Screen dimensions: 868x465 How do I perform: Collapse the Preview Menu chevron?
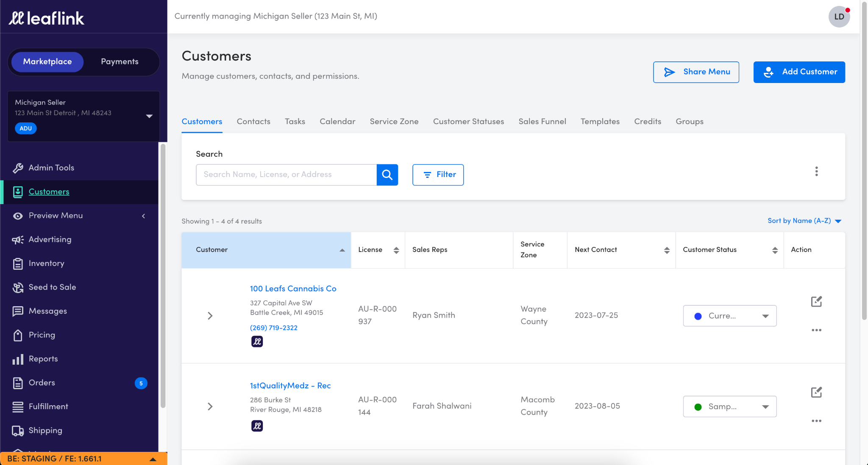(144, 216)
